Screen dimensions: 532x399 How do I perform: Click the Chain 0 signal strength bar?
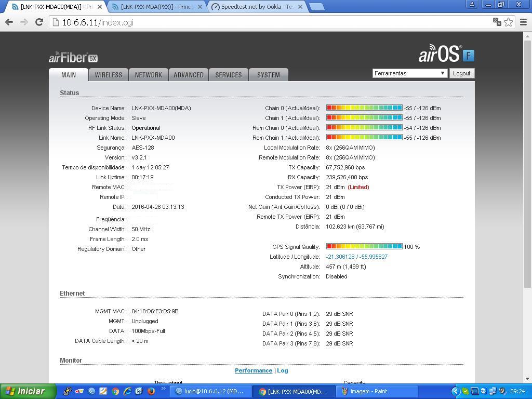point(364,108)
